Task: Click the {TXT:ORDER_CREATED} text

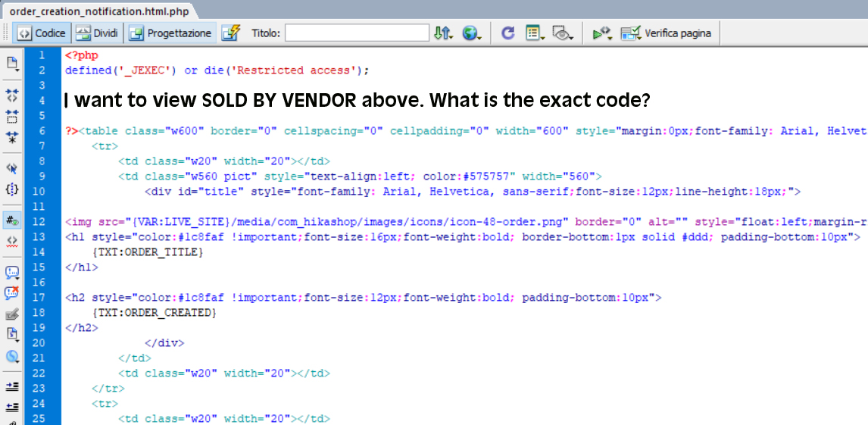Action: pos(155,313)
